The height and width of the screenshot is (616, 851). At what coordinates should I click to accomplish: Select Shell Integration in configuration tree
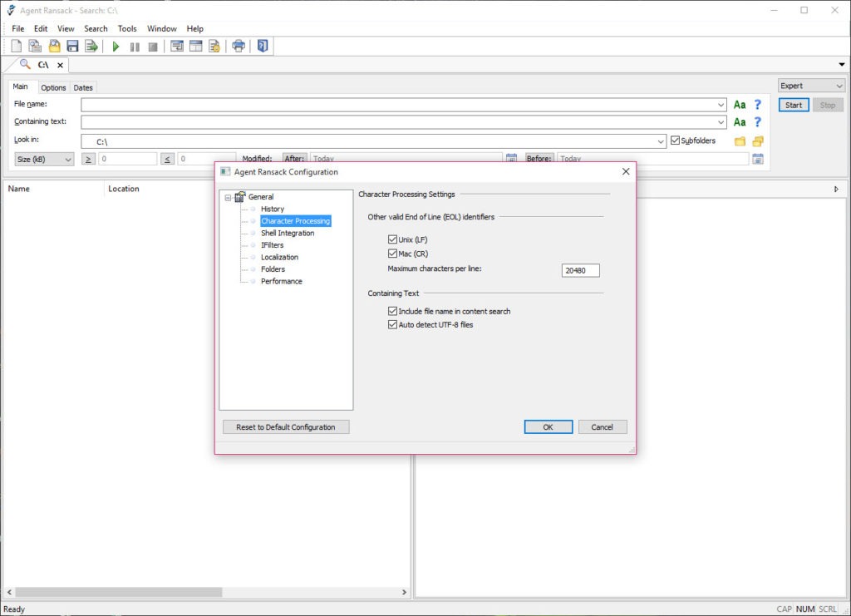tap(288, 233)
